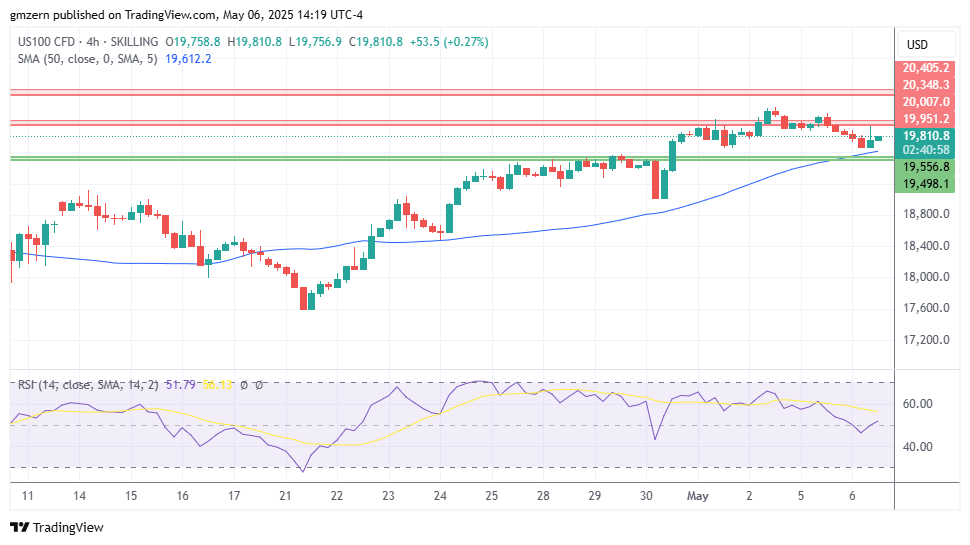
Task: Click the 19,498.1 green price label
Action: pyautogui.click(x=925, y=184)
